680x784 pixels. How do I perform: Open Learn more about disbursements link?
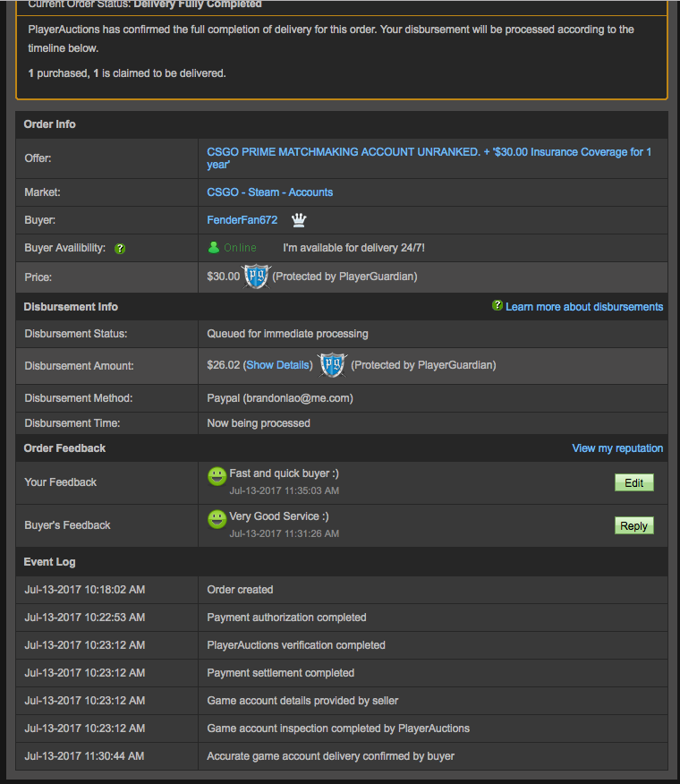(x=584, y=307)
